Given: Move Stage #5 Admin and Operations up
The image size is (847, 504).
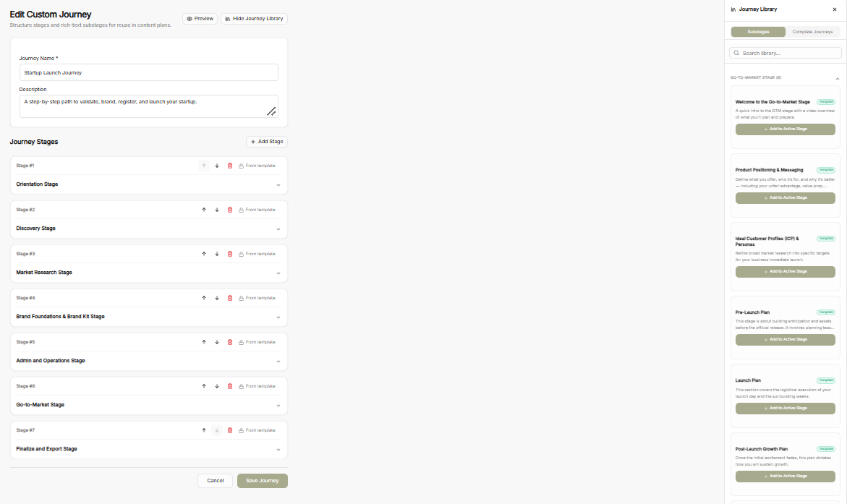Looking at the screenshot, I should [x=204, y=343].
